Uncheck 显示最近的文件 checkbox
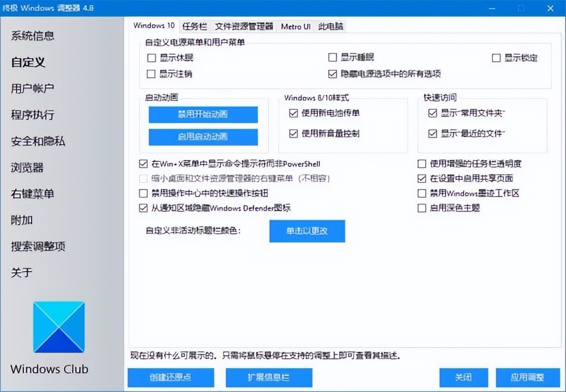This screenshot has width=566, height=392. tap(433, 134)
